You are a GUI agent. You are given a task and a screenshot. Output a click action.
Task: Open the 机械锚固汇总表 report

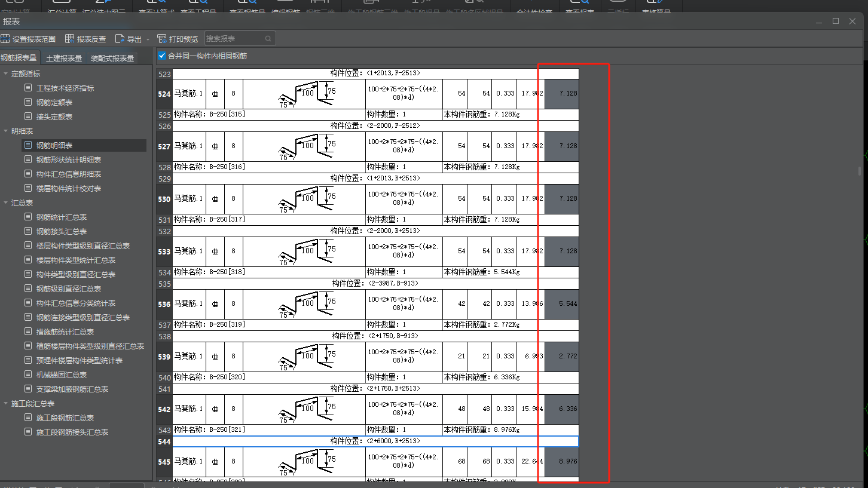(62, 375)
